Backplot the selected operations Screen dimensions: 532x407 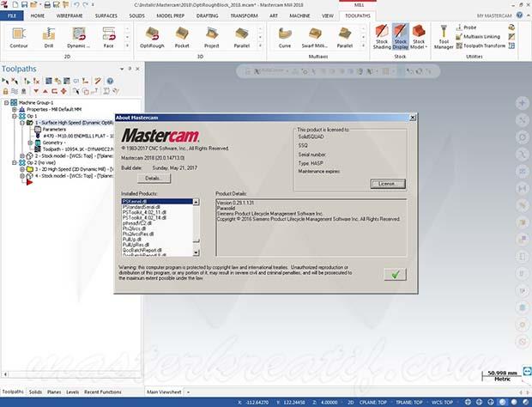tap(49, 81)
